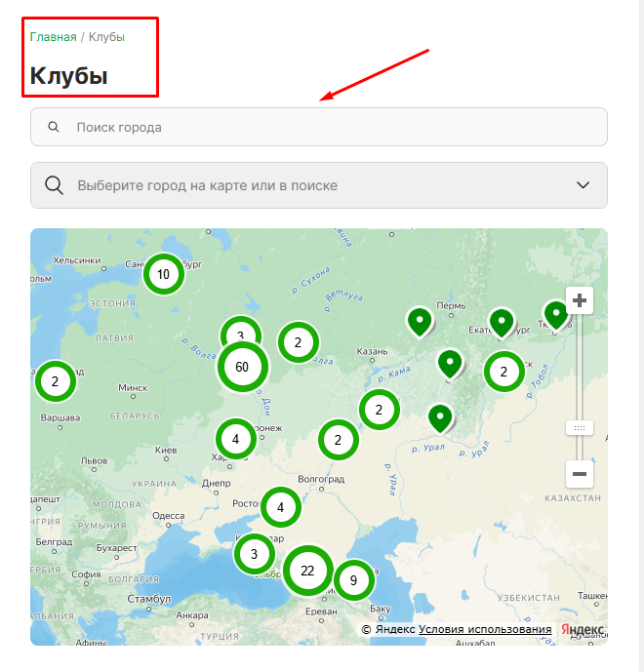
Task: Open the Выберите город на карте dropdown
Action: 319,185
